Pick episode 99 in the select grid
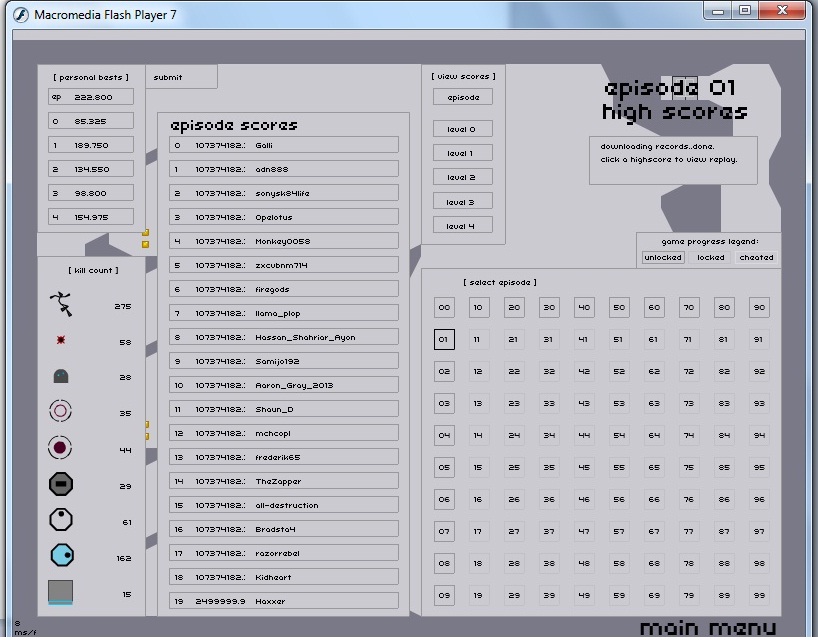The image size is (818, 640). [x=759, y=595]
